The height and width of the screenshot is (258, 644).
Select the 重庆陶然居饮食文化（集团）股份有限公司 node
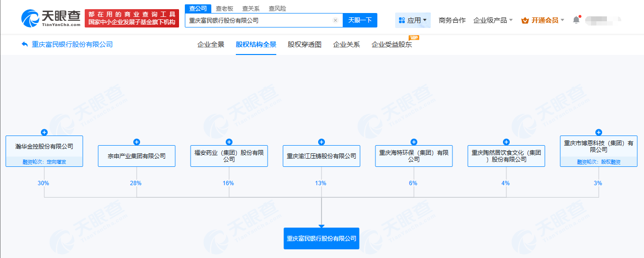coord(506,156)
